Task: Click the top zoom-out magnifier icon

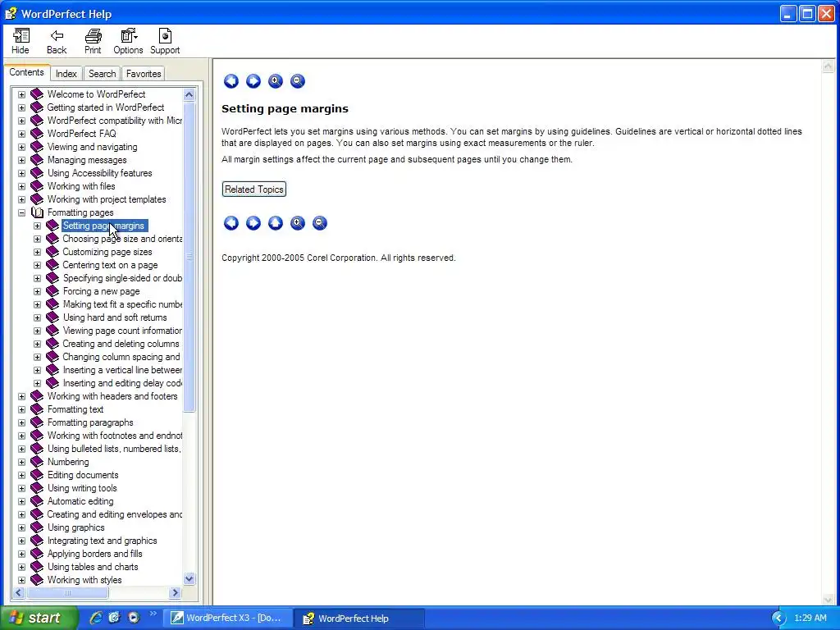Action: (297, 81)
